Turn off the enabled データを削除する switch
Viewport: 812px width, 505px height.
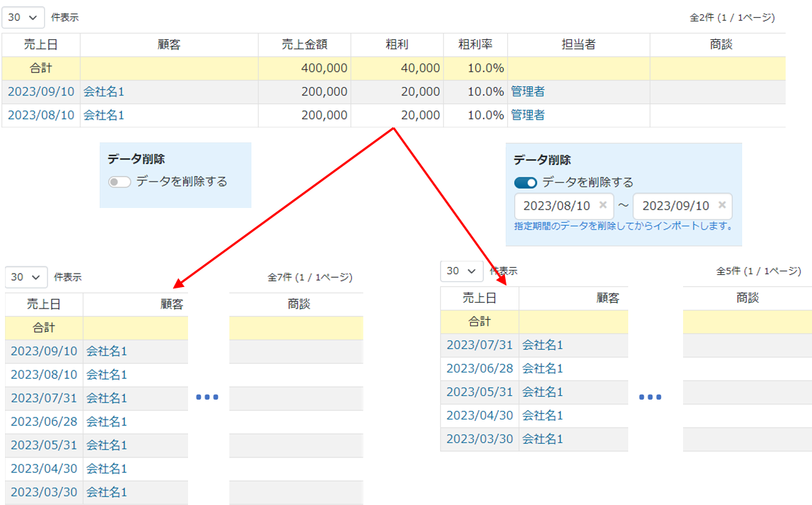pos(525,183)
